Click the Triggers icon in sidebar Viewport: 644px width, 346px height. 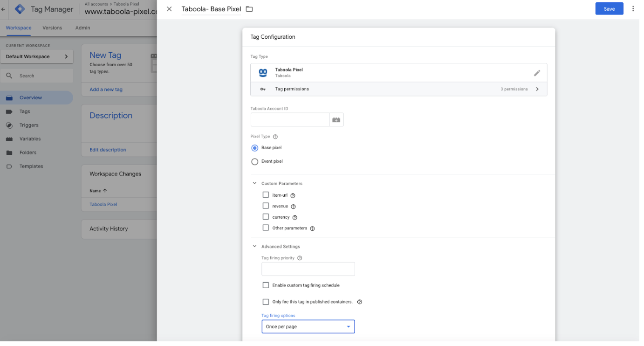pyautogui.click(x=9, y=125)
